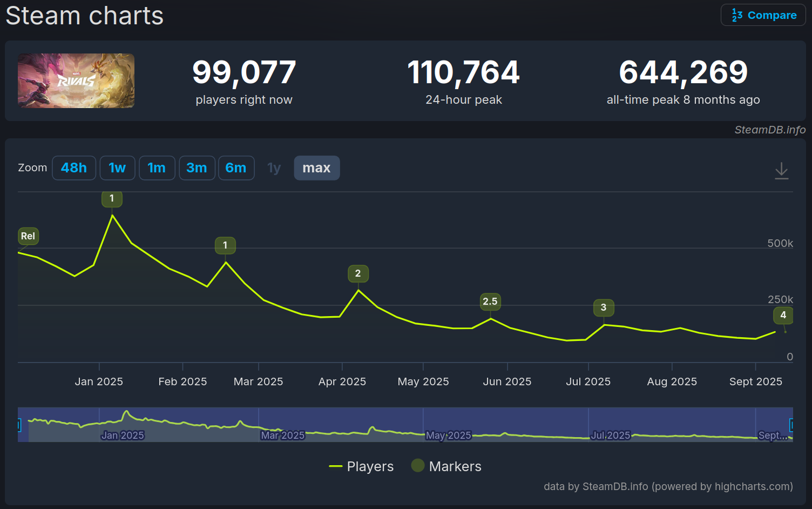Click the navigator at Jul 2025 label
Viewport: 812px width, 509px height.
click(611, 436)
